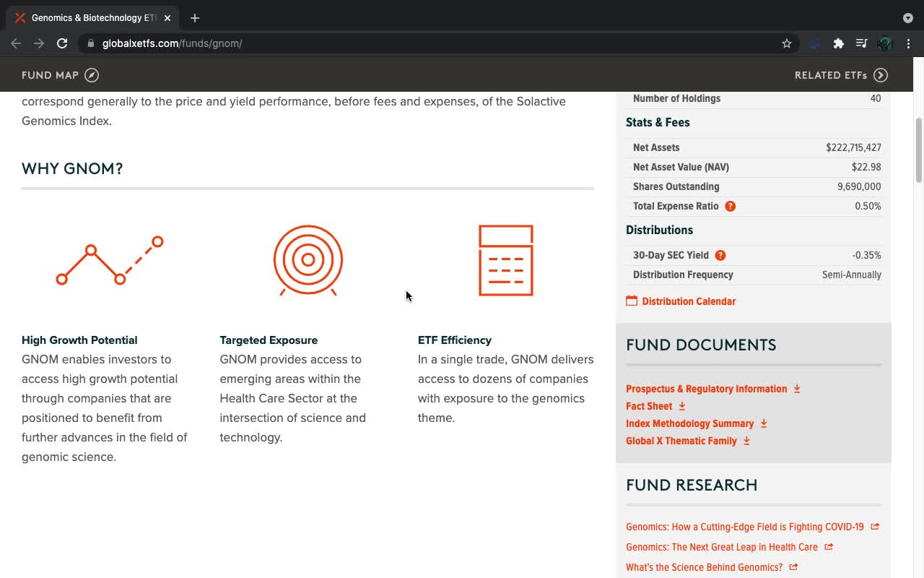Click the browser forward arrow
Viewport: 924px width, 578px height.
39,43
